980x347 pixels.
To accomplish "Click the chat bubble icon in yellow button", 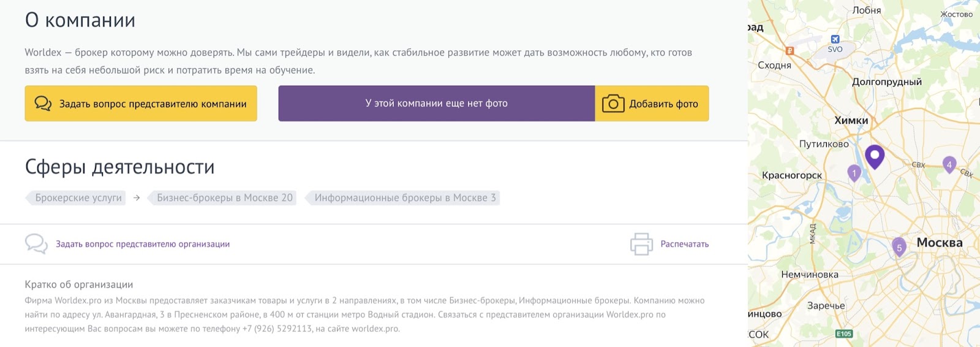I will pos(43,103).
